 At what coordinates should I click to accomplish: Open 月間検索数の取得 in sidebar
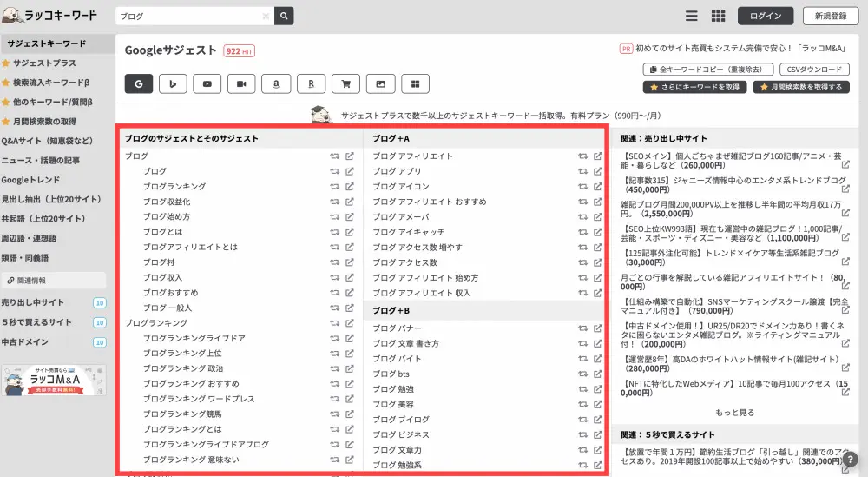44,122
